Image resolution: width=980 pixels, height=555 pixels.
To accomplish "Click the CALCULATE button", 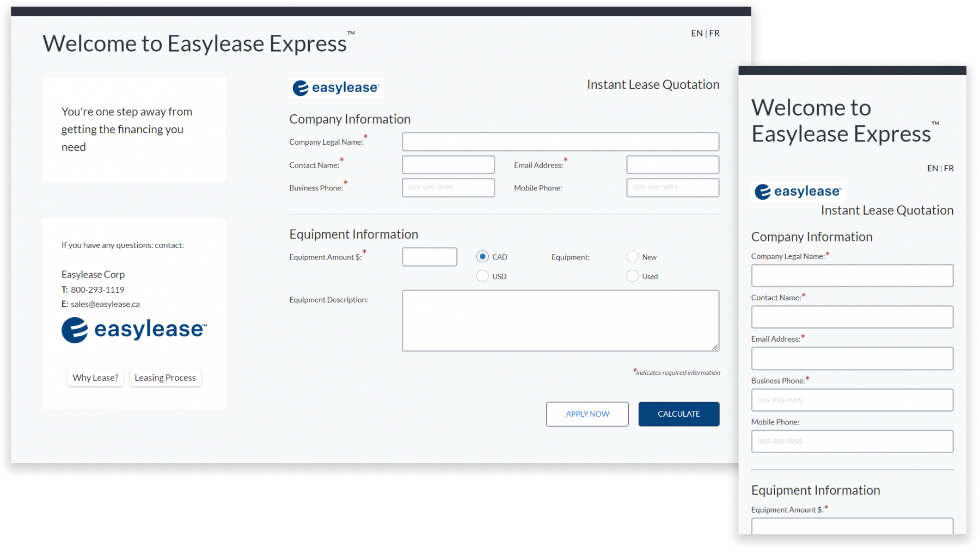I will tap(678, 414).
